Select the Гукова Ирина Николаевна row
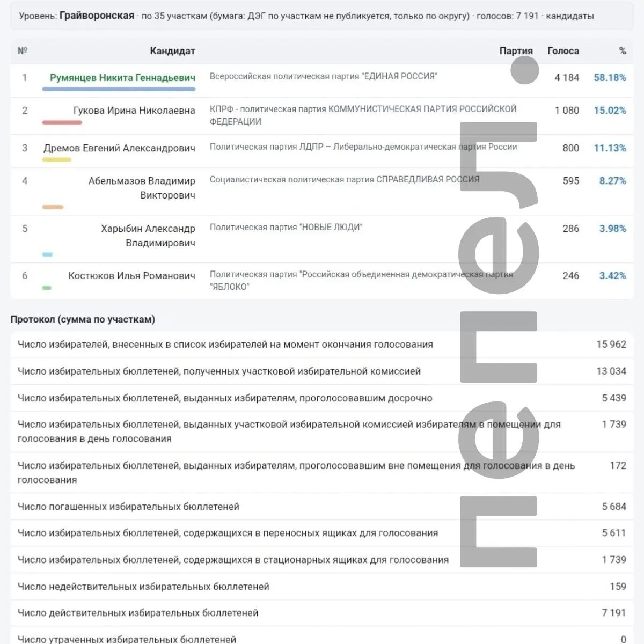 (322, 115)
